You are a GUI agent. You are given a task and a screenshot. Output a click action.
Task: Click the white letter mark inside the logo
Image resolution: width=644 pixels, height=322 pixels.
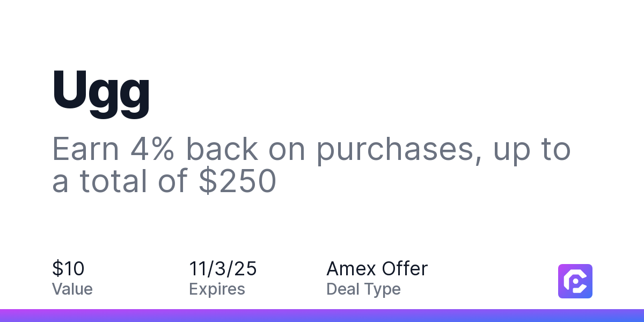575,281
